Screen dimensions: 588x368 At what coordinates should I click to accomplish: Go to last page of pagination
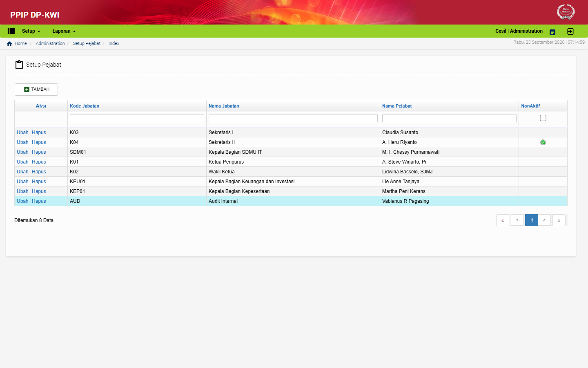click(x=559, y=220)
